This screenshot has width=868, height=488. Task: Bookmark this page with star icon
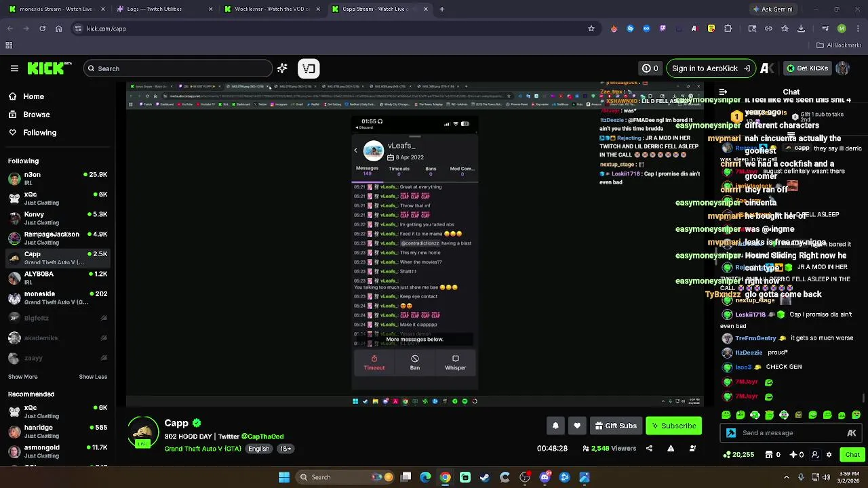(x=591, y=28)
